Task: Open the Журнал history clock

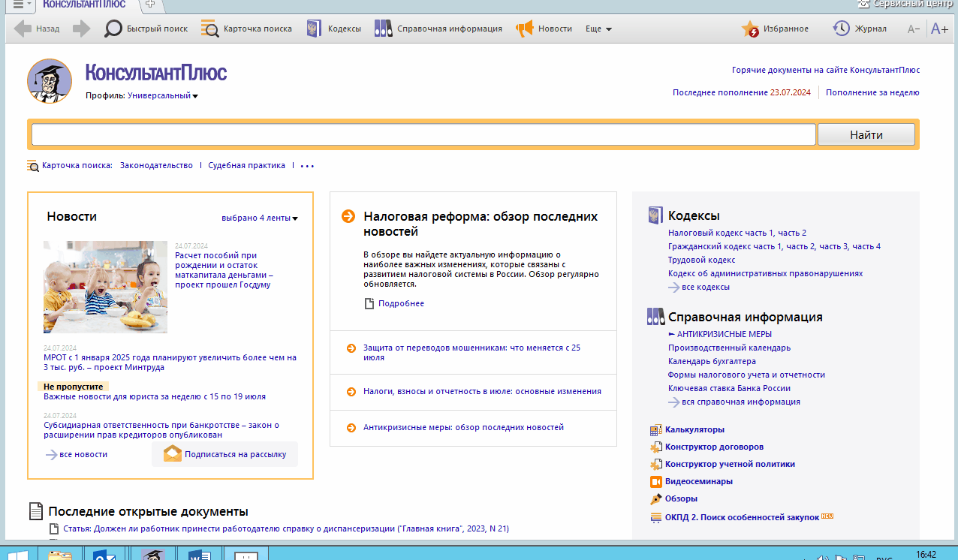Action: point(860,29)
